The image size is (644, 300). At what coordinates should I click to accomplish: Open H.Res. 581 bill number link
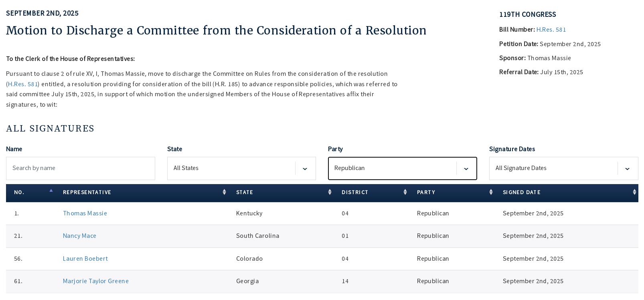click(551, 30)
